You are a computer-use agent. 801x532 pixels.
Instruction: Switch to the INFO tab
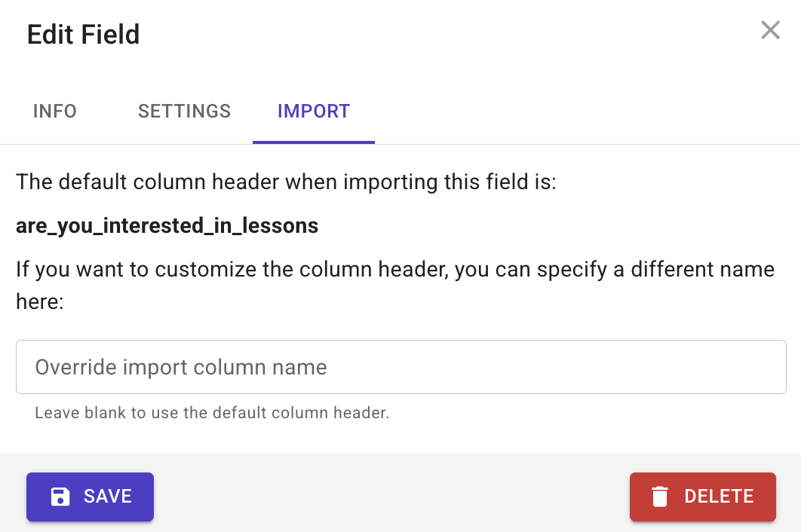54,111
